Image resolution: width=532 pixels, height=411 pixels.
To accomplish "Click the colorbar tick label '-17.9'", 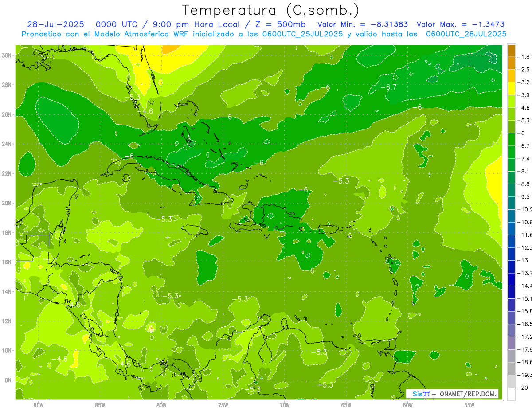I will pos(525,349).
